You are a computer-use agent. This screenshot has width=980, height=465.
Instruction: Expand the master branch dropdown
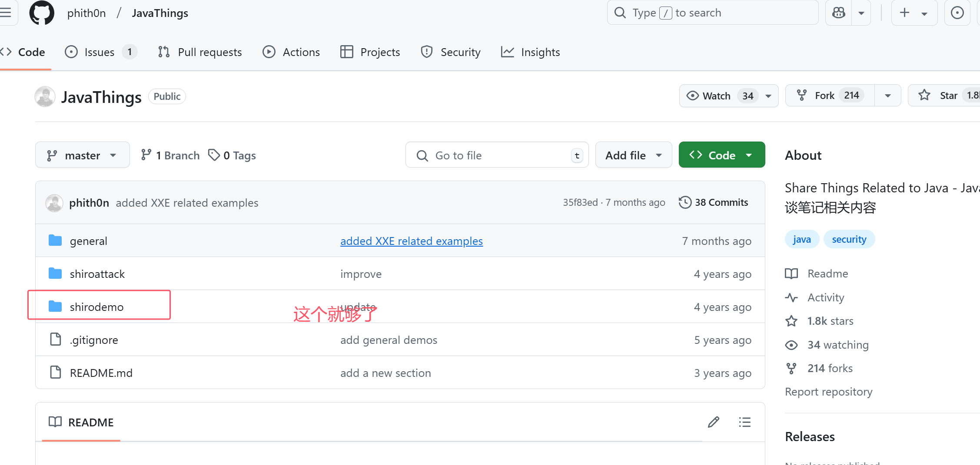pos(82,155)
